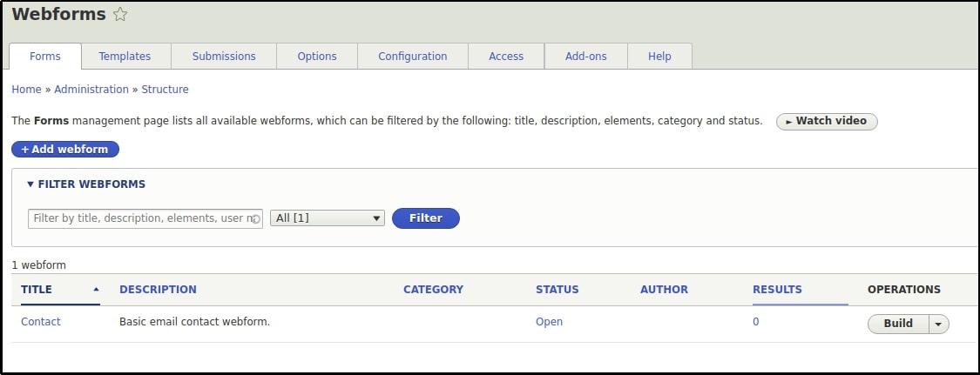Screen dimensions: 980x375
Task: Click the search icon in filter field
Action: [x=255, y=219]
